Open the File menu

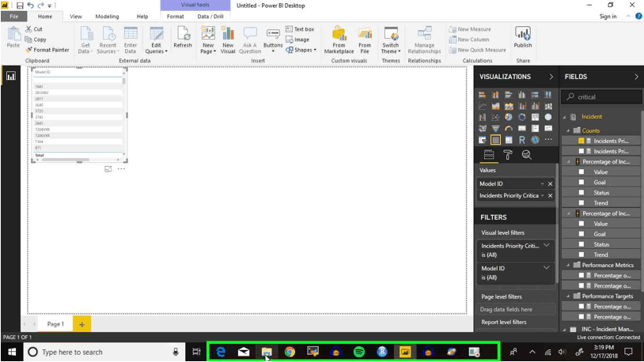[x=14, y=17]
